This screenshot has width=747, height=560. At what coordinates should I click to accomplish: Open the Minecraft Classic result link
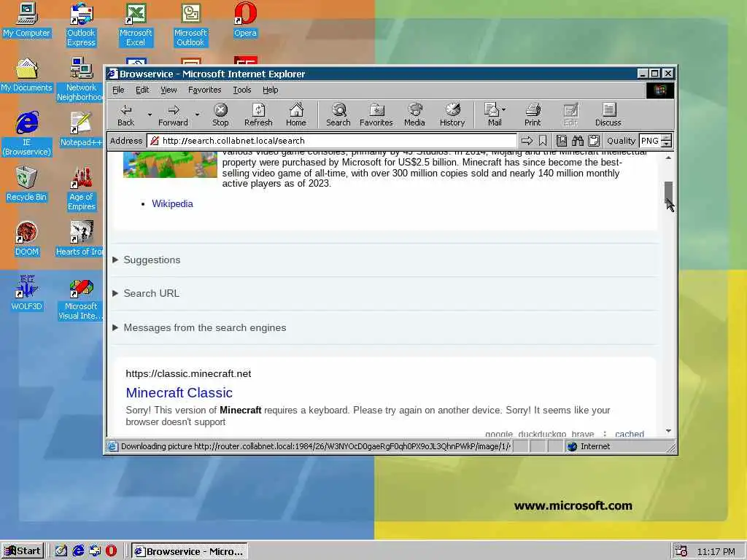tap(179, 392)
